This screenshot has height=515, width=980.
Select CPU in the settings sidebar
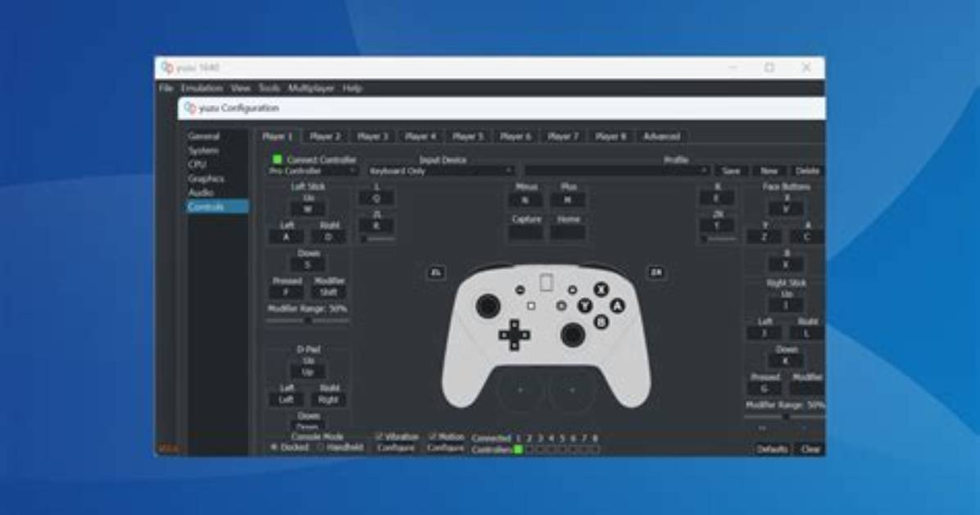[217, 165]
